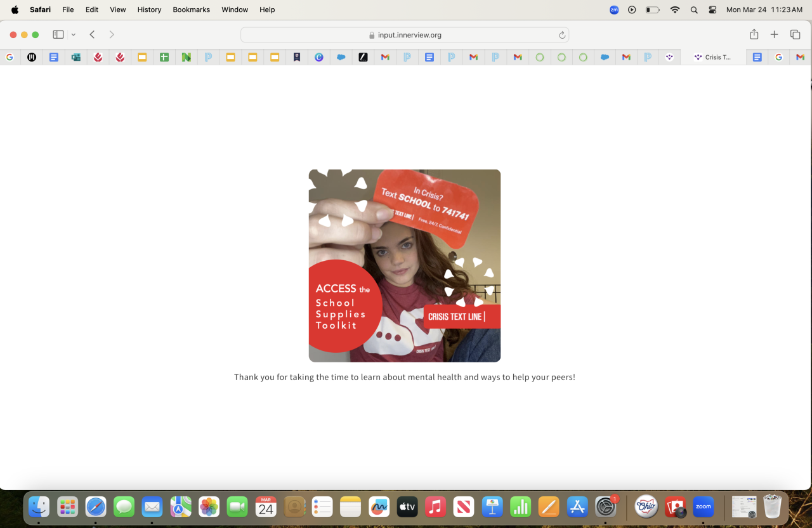Viewport: 812px width, 528px height.
Task: Switch to the dark bookmark icon tab
Action: pos(296,57)
